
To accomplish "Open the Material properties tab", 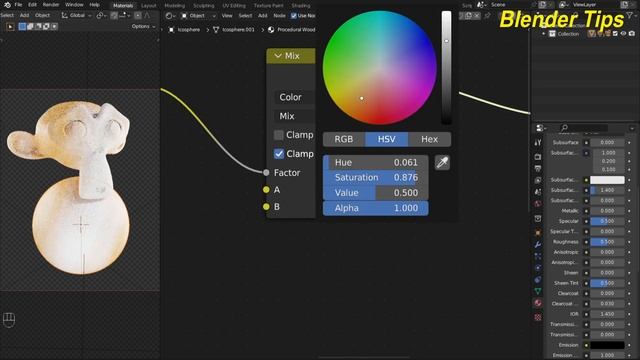I will pyautogui.click(x=538, y=303).
